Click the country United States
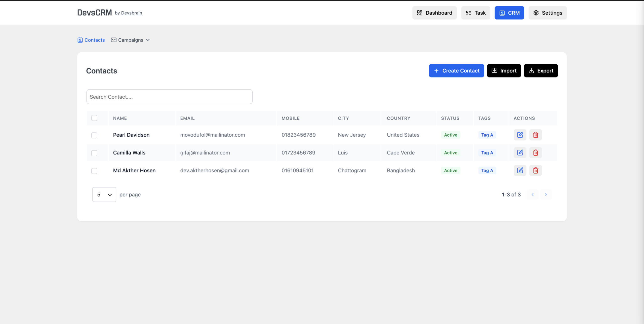The height and width of the screenshot is (324, 644). click(403, 135)
